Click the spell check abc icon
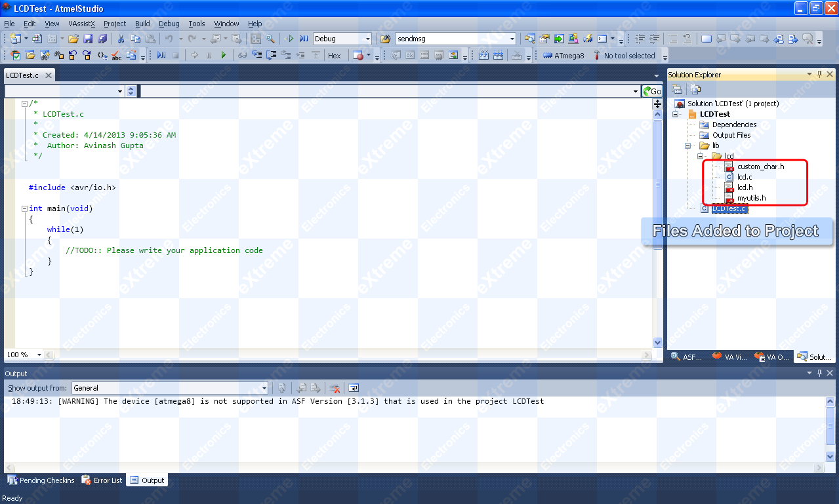 [117, 56]
